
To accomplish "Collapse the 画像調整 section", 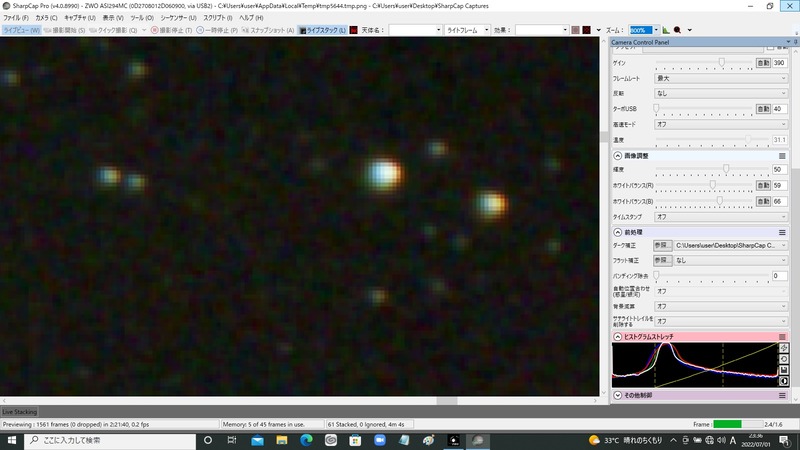I will coord(617,156).
